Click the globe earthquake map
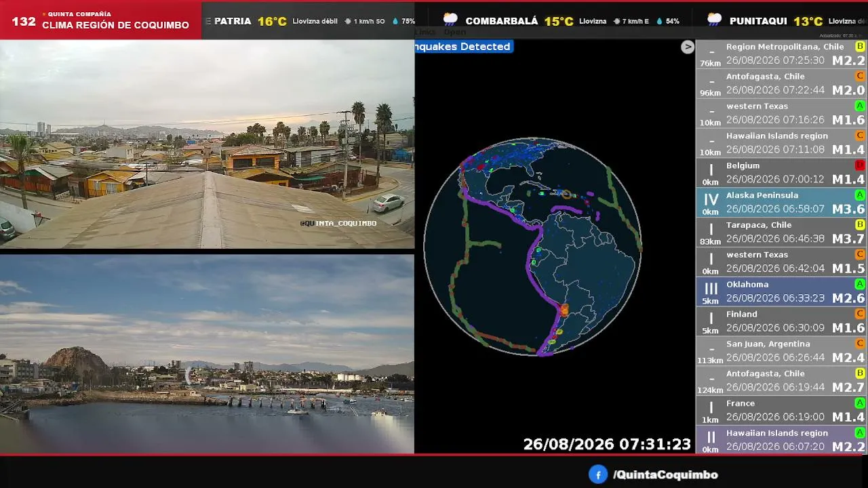The height and width of the screenshot is (488, 868). tap(533, 247)
